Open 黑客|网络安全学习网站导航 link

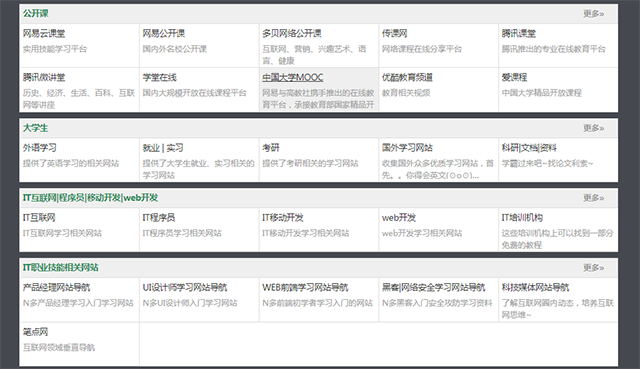(433, 287)
